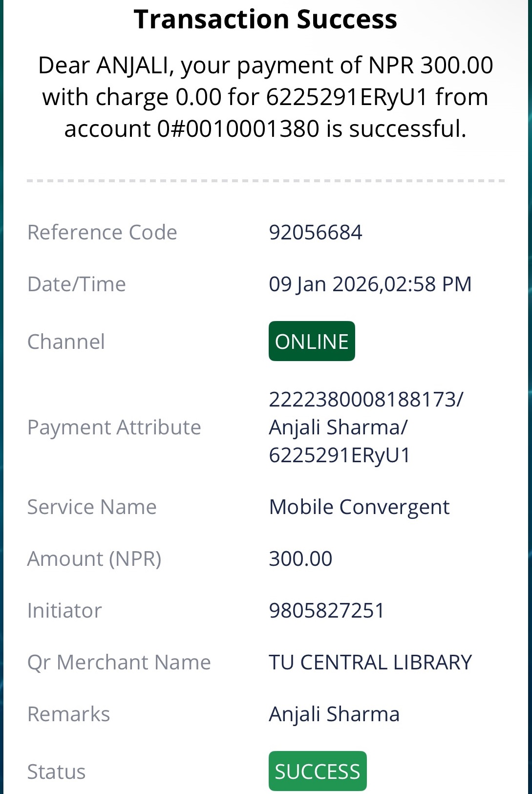
Task: Click the Date/Time label
Action: 77,284
